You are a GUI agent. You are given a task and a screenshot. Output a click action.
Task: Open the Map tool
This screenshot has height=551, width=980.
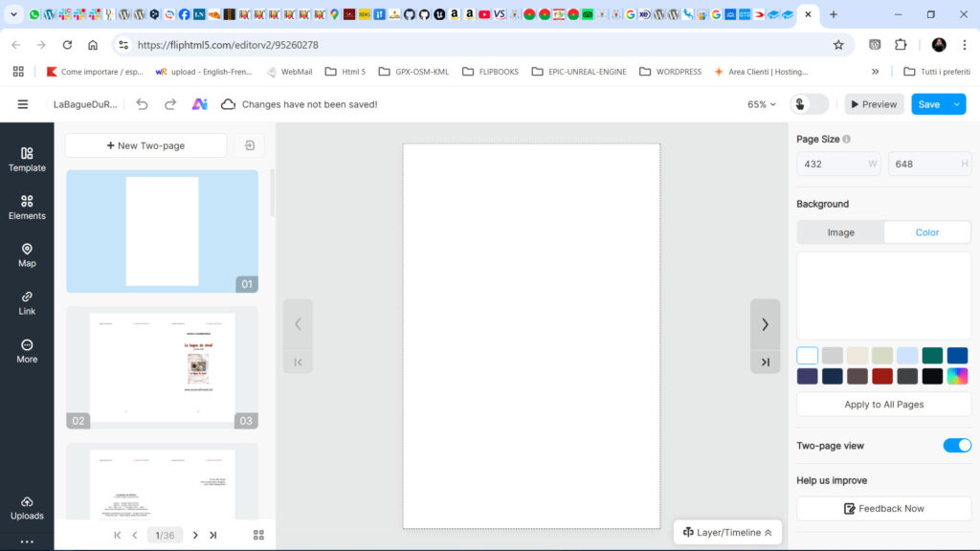(x=27, y=254)
